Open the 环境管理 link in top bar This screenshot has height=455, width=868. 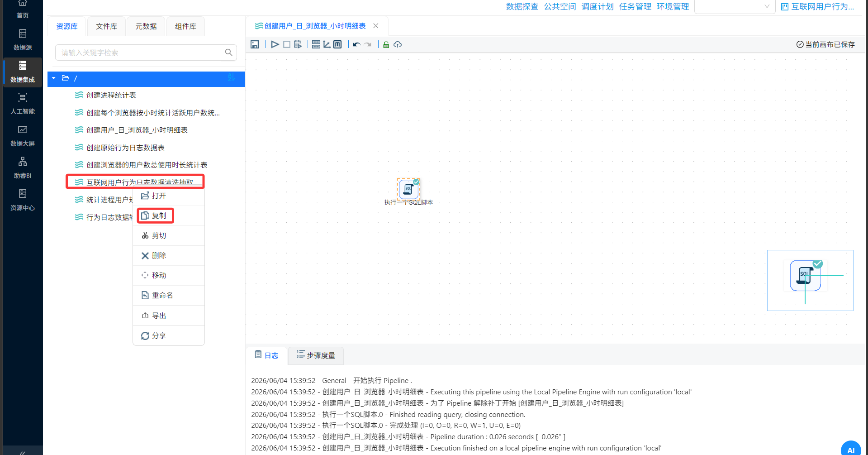pos(673,6)
